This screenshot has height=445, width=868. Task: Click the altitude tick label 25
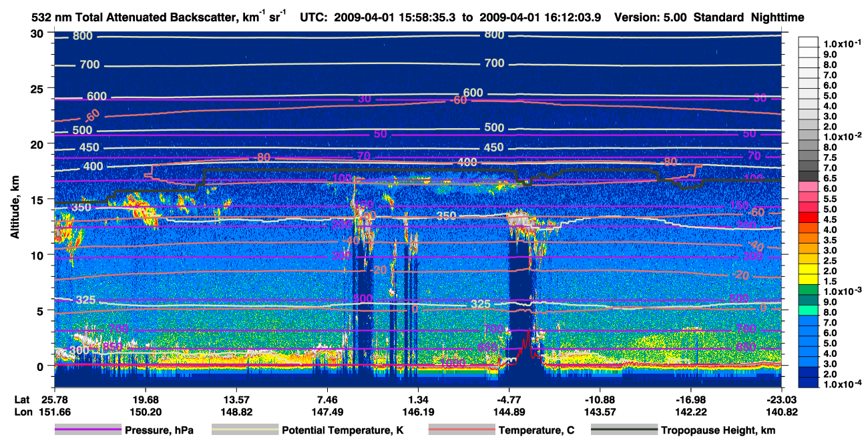pos(38,89)
